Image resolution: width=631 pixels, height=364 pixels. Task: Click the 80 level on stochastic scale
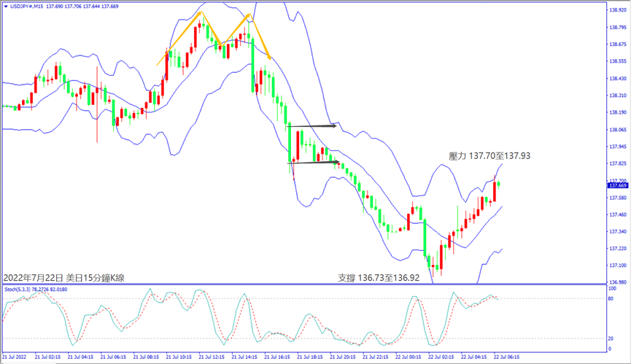coord(611,298)
